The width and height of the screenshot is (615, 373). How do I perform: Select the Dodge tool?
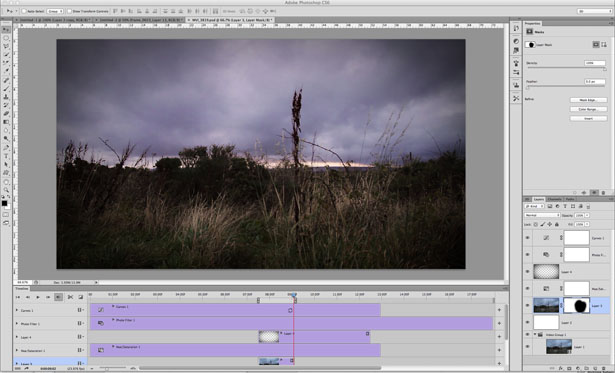[6, 138]
